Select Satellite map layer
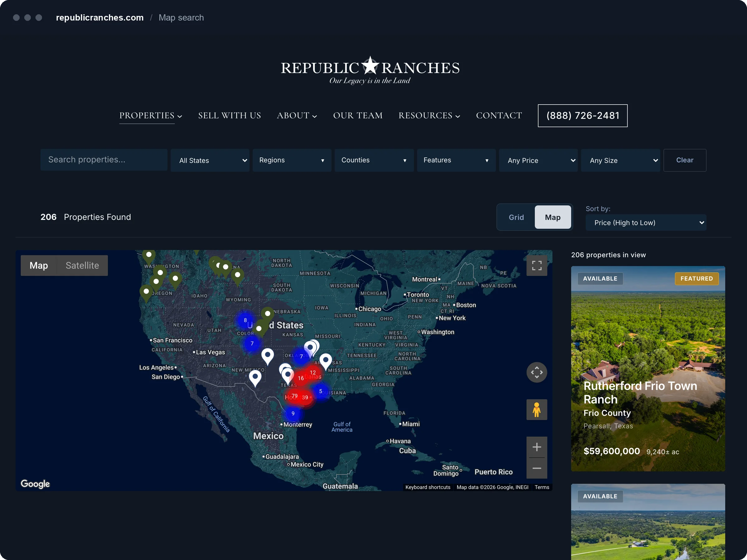Screen dimensions: 747x560 point(82,265)
